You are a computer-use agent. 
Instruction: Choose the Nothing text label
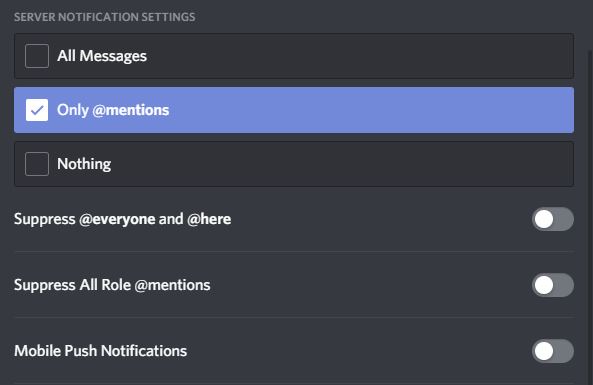tap(84, 164)
